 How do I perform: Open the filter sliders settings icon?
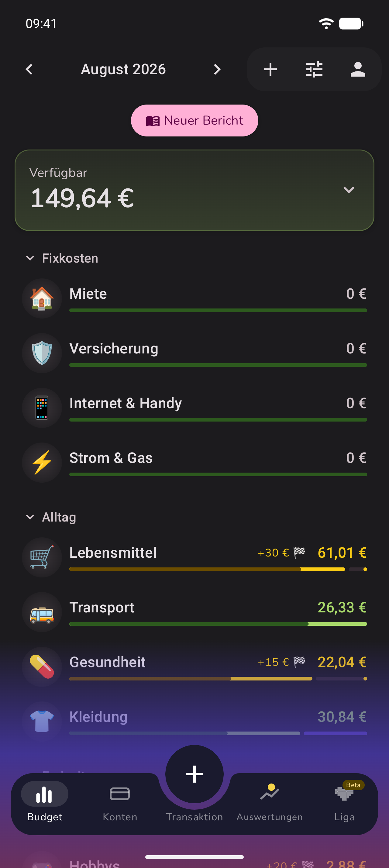tap(314, 69)
